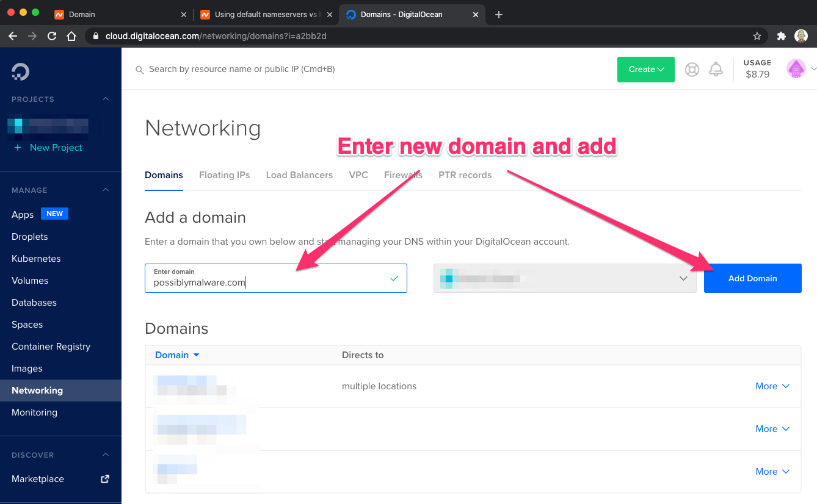Click browser forward arrow
The width and height of the screenshot is (817, 504).
click(x=32, y=36)
